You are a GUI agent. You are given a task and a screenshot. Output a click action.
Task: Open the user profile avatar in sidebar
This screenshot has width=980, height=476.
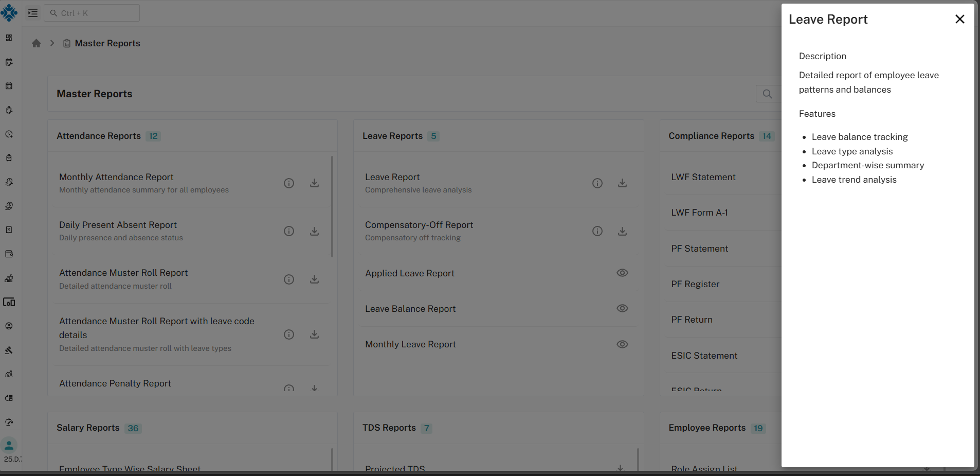coord(9,445)
